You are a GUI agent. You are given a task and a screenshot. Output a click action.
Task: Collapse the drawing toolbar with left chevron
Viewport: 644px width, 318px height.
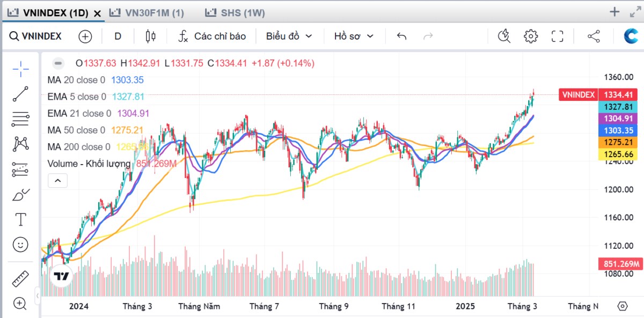tap(37, 295)
